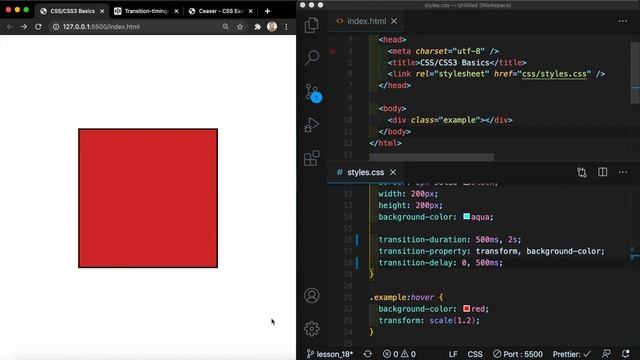Open the browser Extensions puzzle icon
640x360 pixels.
click(258, 27)
